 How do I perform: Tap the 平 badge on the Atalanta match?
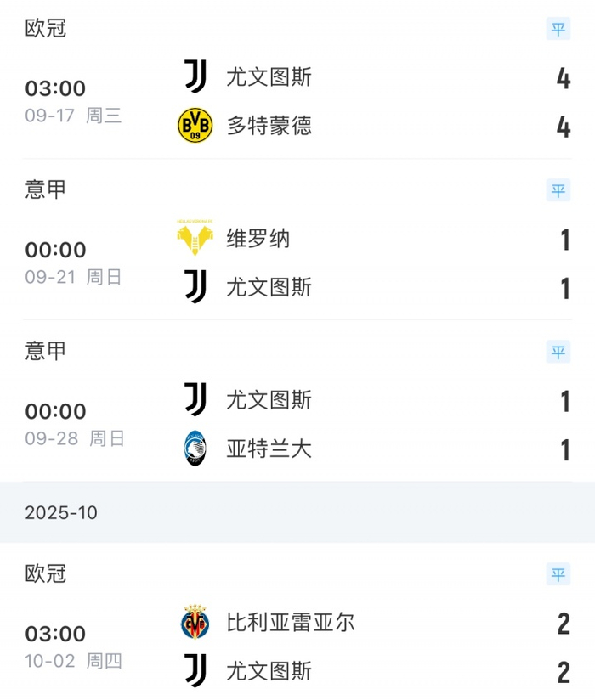558,352
